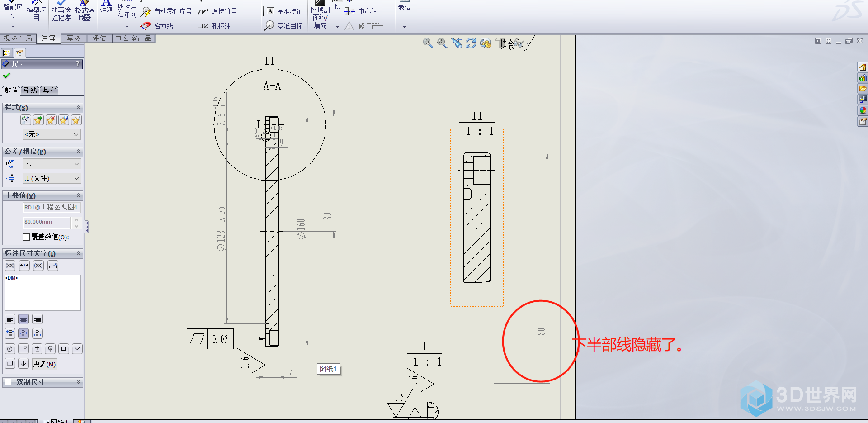Select the 焊接符号 weld symbol tool
This screenshot has height=423, width=868.
pyautogui.click(x=217, y=11)
